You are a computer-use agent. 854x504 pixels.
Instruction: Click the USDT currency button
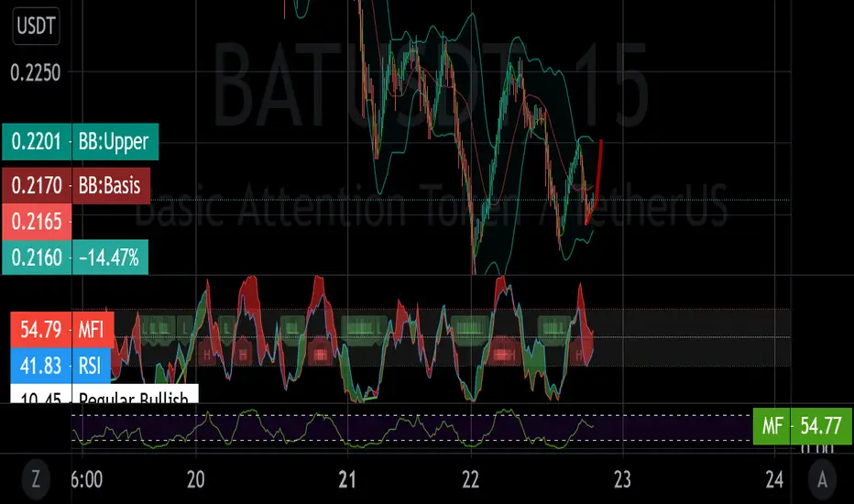36,26
